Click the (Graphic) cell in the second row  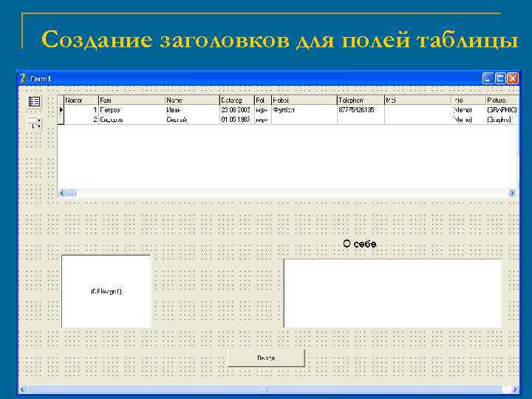(502, 120)
